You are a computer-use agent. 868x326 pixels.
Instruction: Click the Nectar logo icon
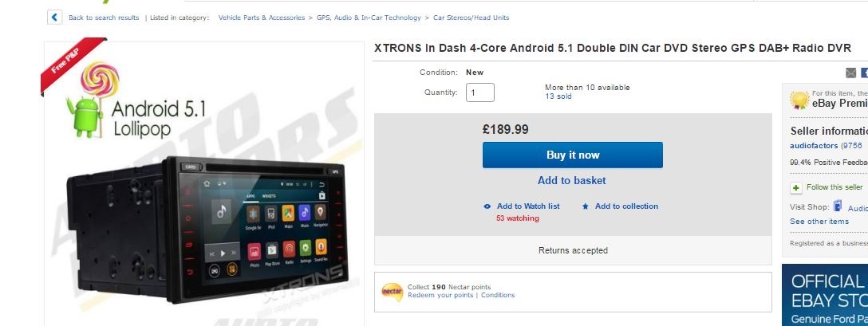[393, 292]
